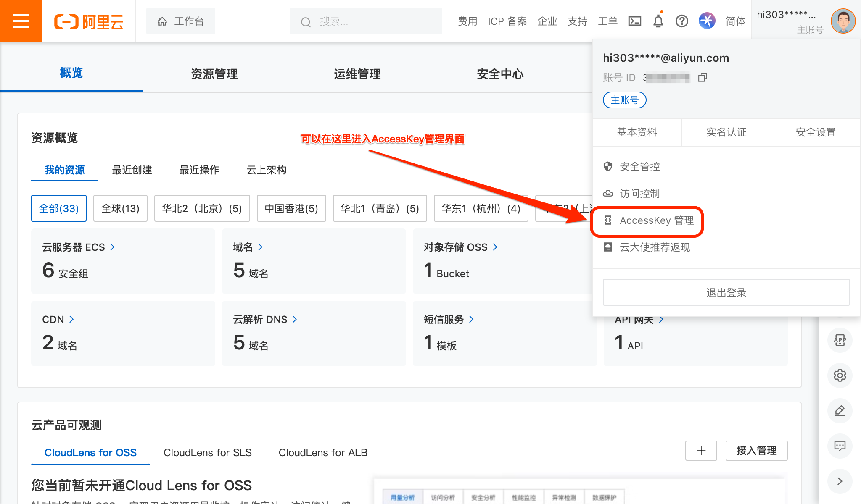Open the help question mark icon
This screenshot has height=504, width=861.
pyautogui.click(x=682, y=21)
